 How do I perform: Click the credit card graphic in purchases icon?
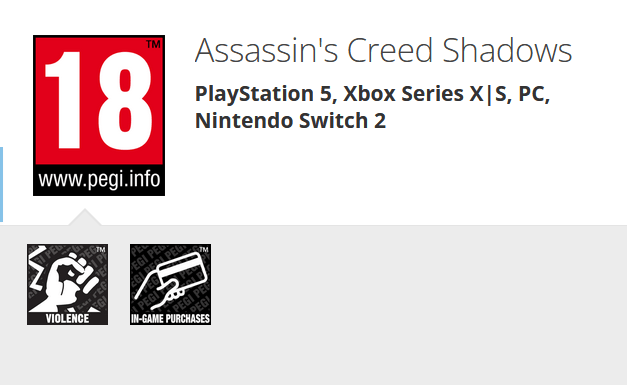pos(183,269)
